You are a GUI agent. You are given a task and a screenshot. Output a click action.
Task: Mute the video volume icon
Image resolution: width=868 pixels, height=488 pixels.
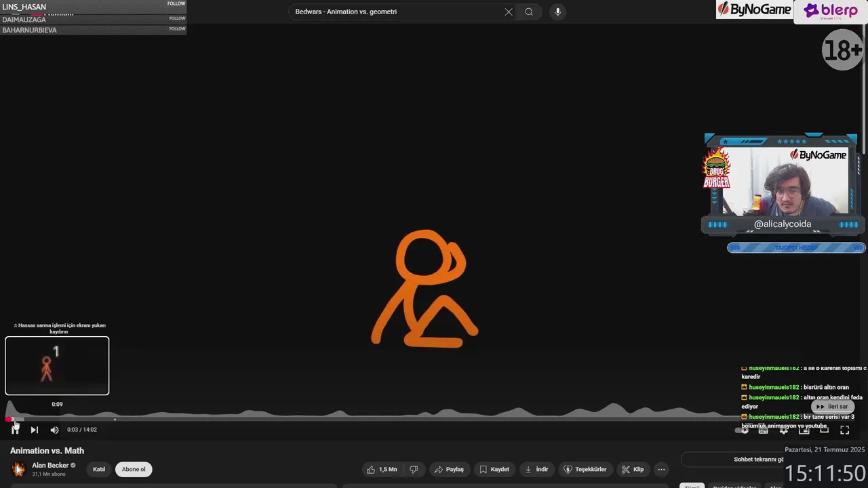pyautogui.click(x=54, y=430)
